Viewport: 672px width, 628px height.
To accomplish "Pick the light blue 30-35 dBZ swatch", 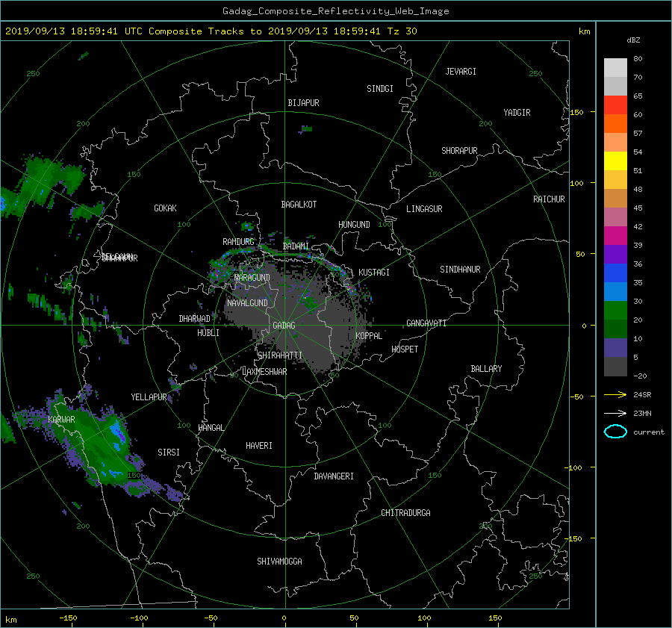I will pos(615,291).
